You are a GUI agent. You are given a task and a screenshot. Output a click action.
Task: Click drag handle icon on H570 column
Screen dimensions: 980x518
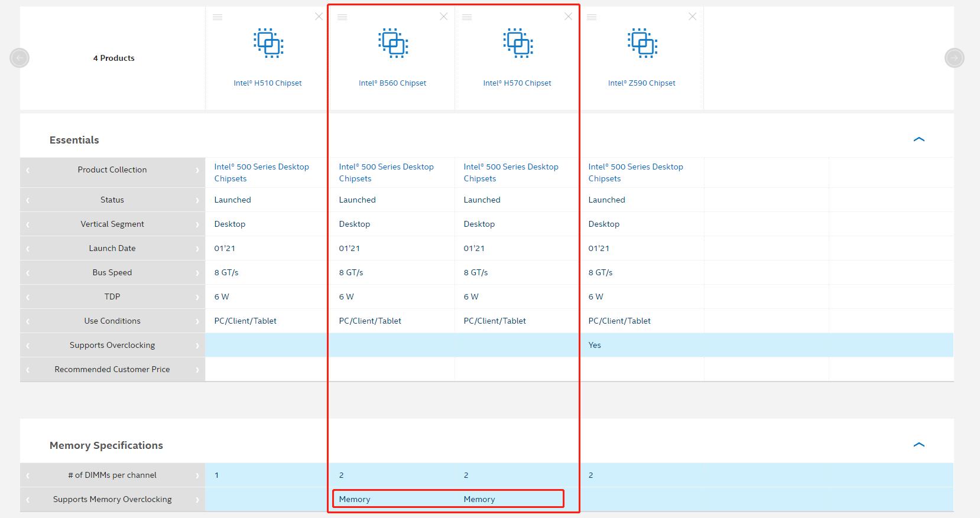467,17
